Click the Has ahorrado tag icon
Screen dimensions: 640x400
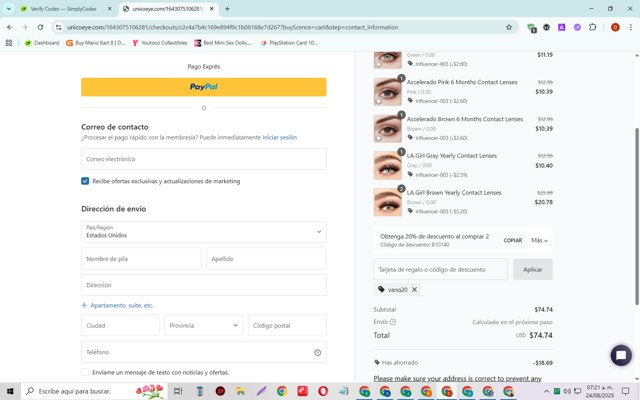(x=377, y=362)
